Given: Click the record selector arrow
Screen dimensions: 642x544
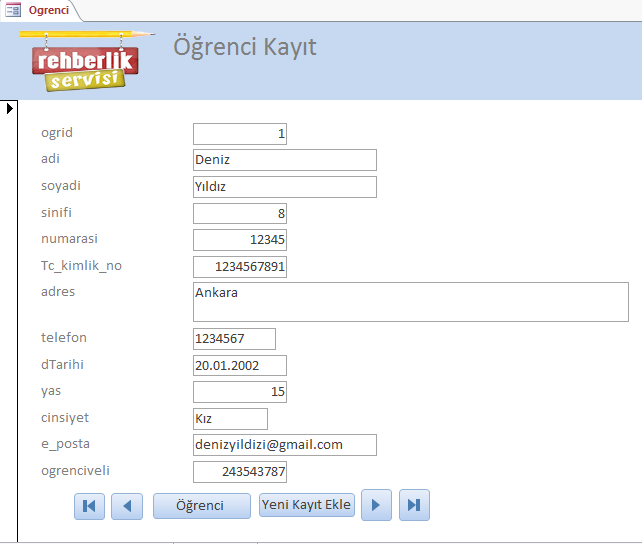Looking at the screenshot, I should (x=10, y=108).
